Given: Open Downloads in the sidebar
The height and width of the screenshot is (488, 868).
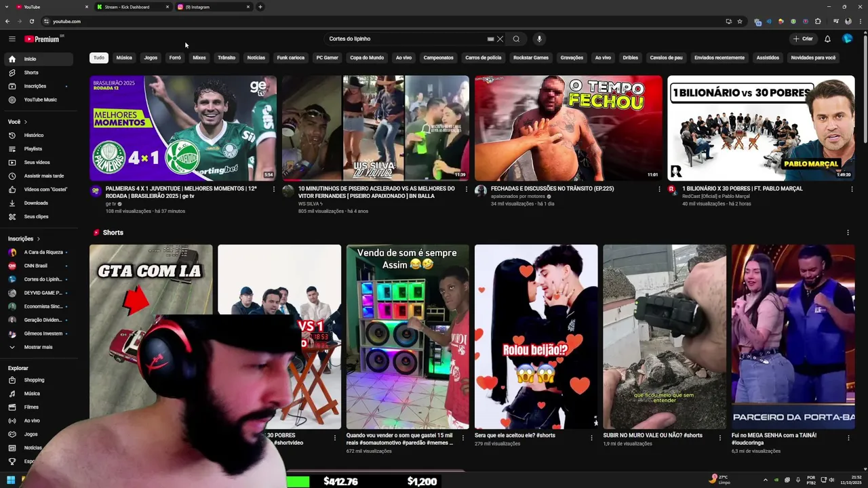Looking at the screenshot, I should (37, 203).
